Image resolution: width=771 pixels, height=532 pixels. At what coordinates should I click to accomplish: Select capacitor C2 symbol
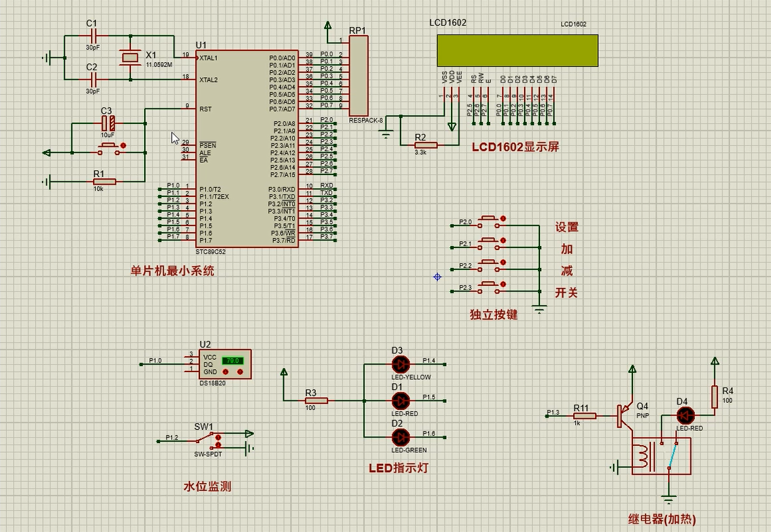(93, 79)
